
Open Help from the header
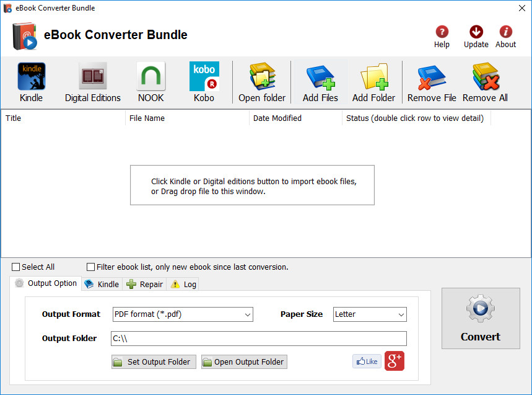[x=442, y=37]
